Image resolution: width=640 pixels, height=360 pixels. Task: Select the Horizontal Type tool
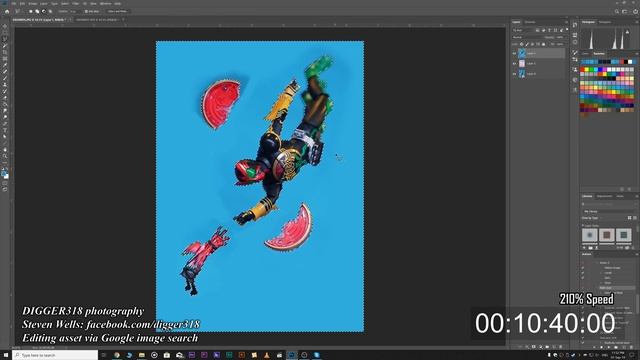[5, 130]
